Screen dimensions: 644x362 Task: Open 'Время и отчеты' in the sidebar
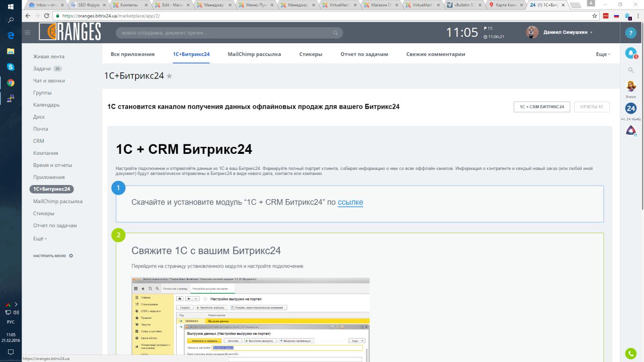53,165
